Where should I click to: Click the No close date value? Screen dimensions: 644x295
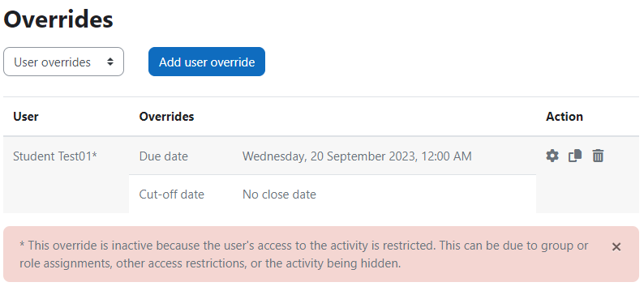(279, 194)
